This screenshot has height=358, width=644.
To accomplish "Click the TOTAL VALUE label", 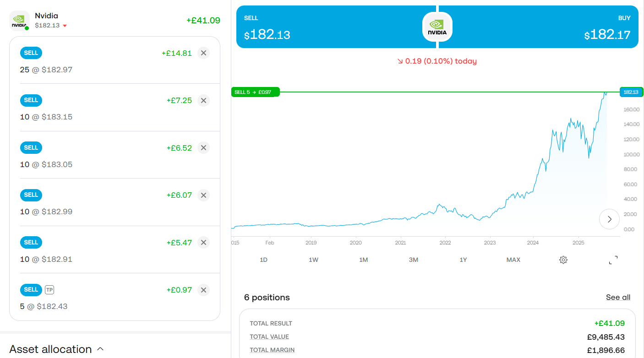I will click(x=269, y=337).
